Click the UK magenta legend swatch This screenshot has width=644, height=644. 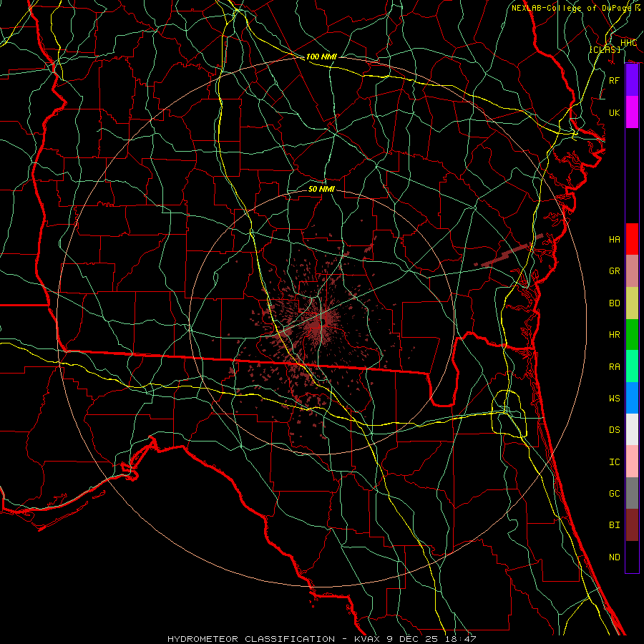(632, 112)
